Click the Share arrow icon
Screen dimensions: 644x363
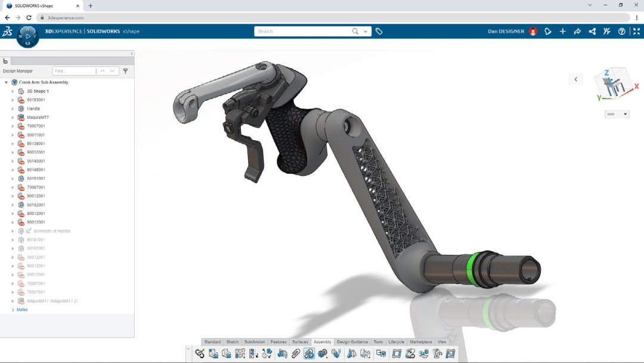577,32
